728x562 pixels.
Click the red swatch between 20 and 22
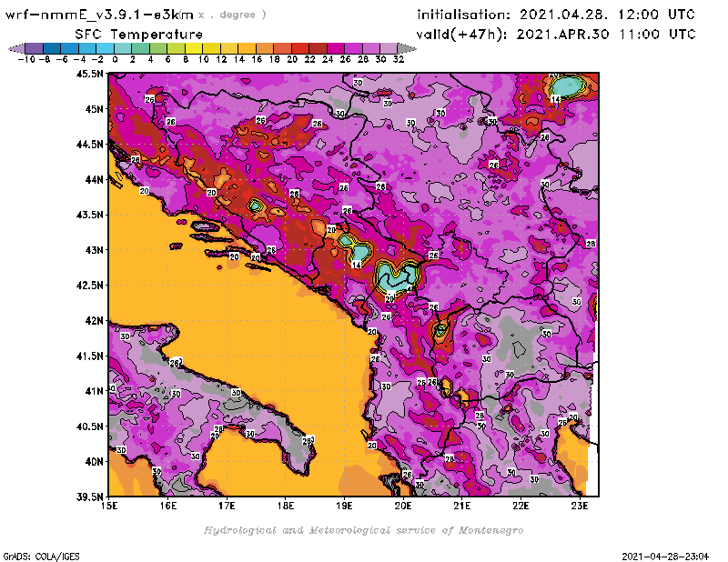pyautogui.click(x=300, y=48)
